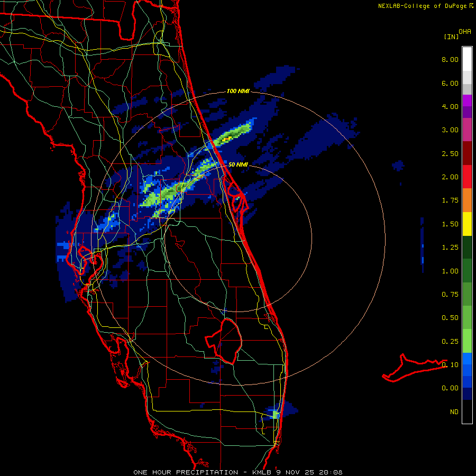Viewport: 476px width, 476px height.
Task: Select the ND legend label
Action: 454,412
